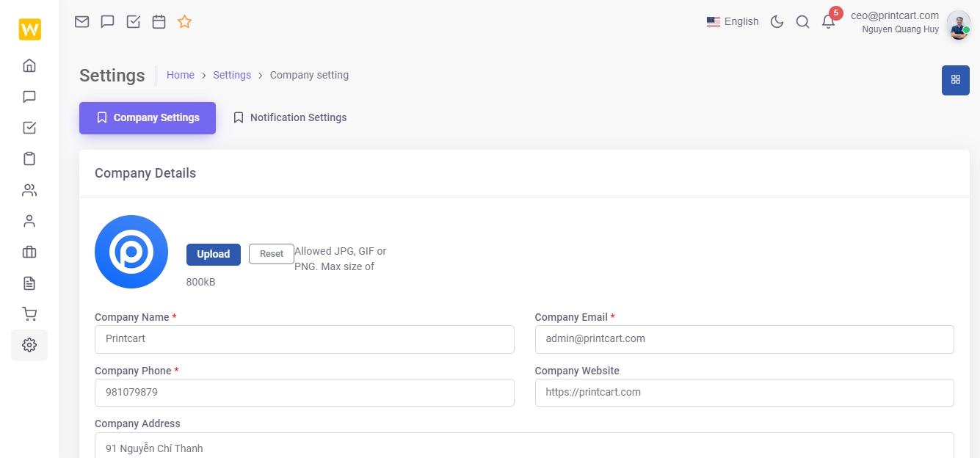Focus the Company Website field
The image size is (980, 458).
tap(744, 393)
